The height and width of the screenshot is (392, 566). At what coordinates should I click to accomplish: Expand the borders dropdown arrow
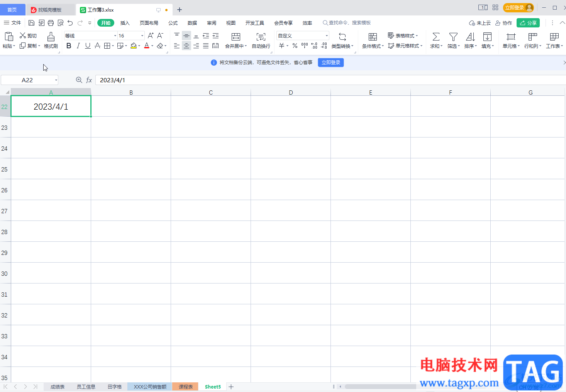(x=113, y=46)
